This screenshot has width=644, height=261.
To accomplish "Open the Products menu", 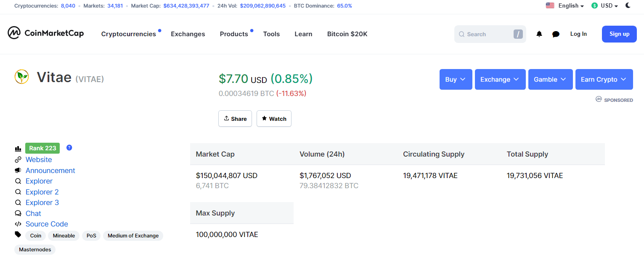I will point(234,34).
